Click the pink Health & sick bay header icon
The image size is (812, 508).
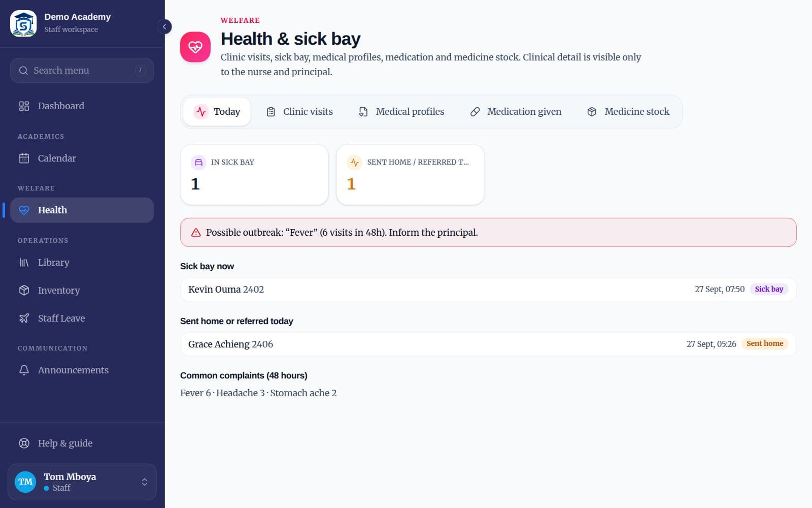click(x=195, y=47)
